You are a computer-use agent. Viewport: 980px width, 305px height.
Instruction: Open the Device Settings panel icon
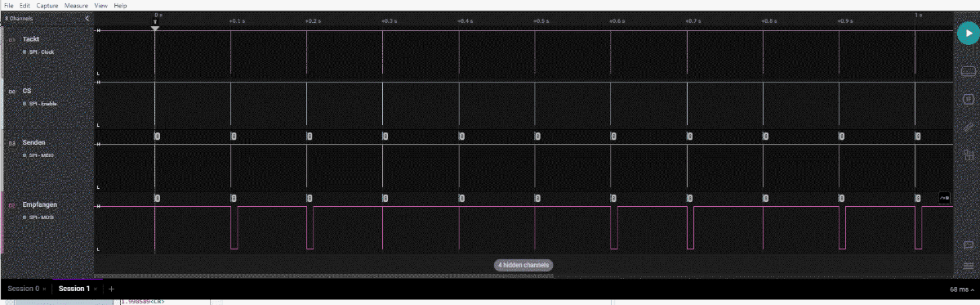pos(968,71)
